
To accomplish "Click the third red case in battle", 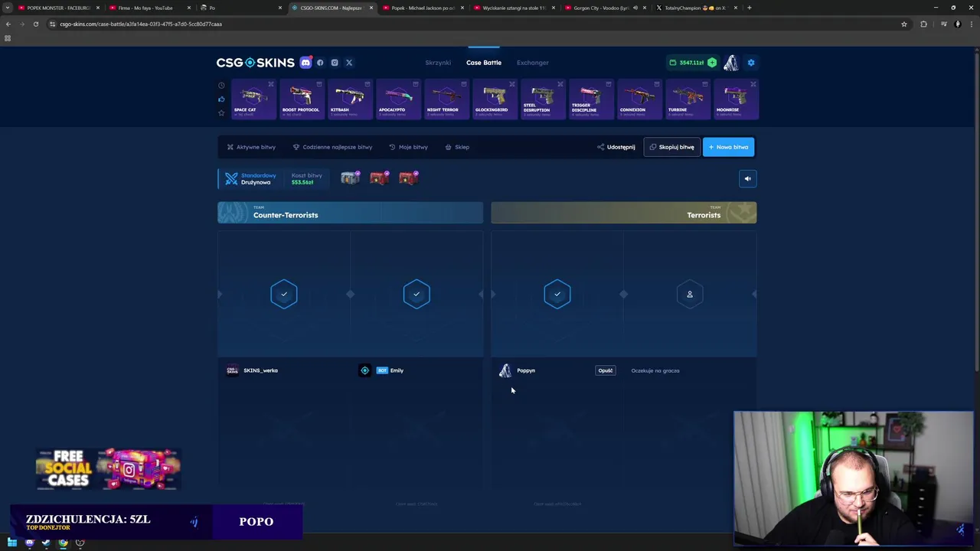I will click(x=409, y=178).
